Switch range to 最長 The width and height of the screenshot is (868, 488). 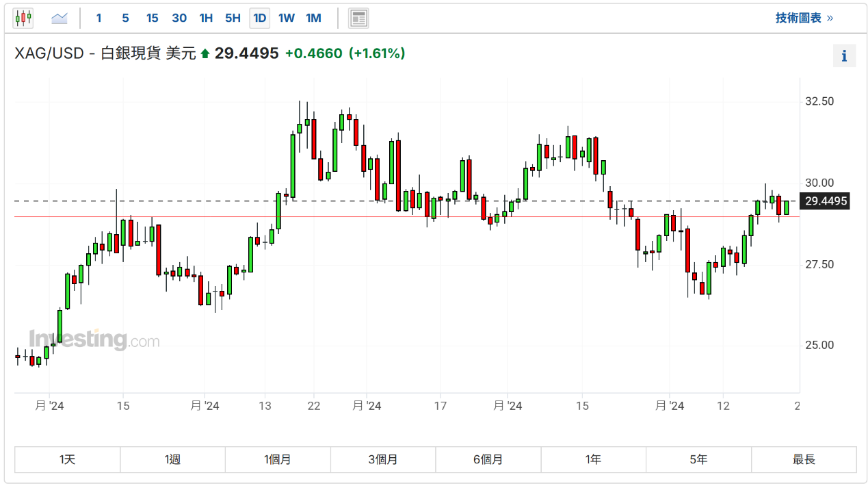click(804, 460)
